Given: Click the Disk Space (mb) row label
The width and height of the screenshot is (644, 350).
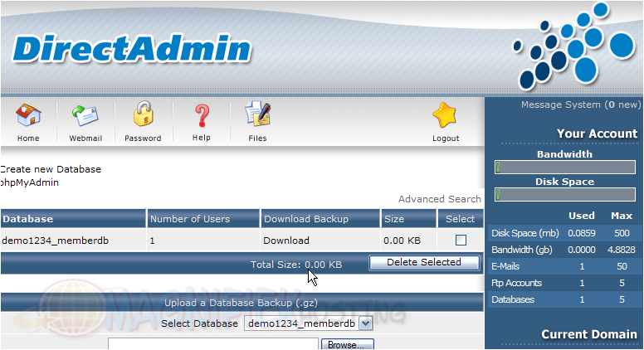Looking at the screenshot, I should 524,233.
